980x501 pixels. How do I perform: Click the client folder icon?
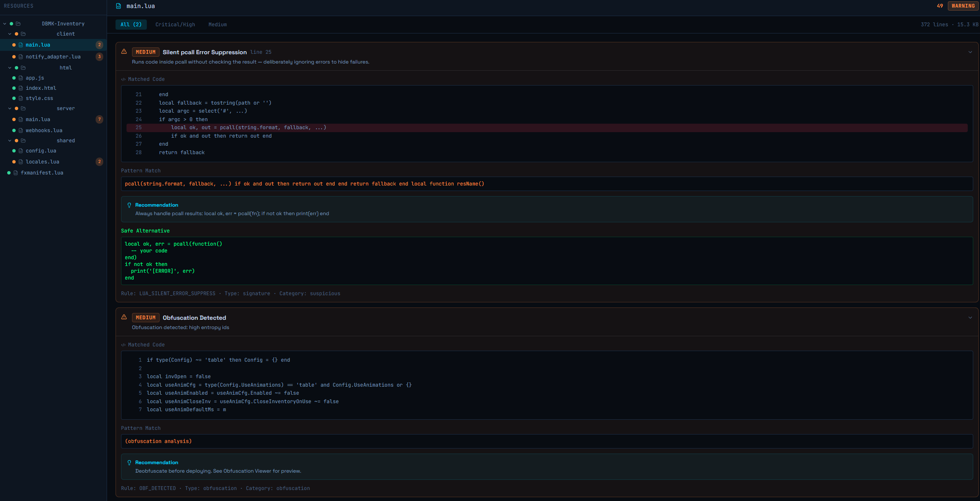tap(23, 34)
